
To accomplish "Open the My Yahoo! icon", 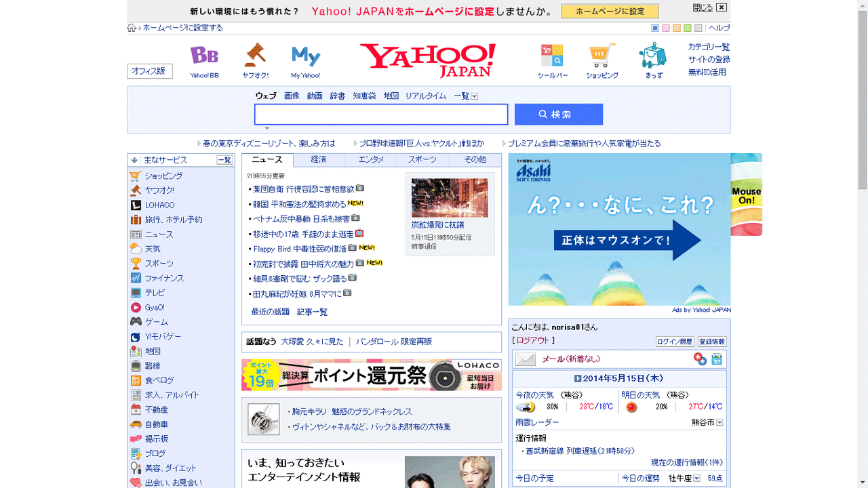I will 305,56.
